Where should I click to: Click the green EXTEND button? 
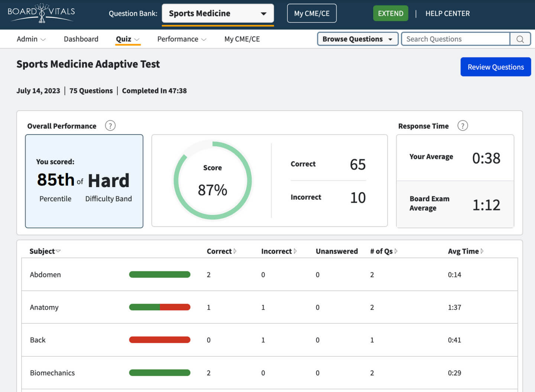point(390,13)
